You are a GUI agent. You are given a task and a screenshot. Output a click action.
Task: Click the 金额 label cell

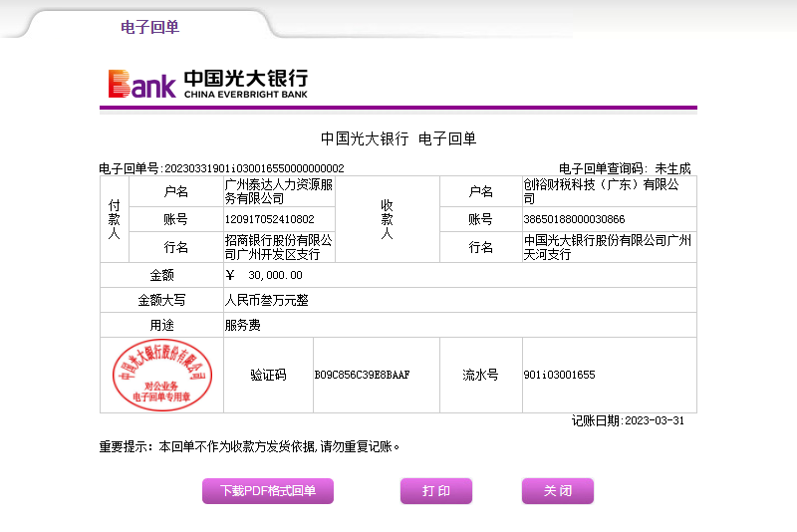point(161,275)
